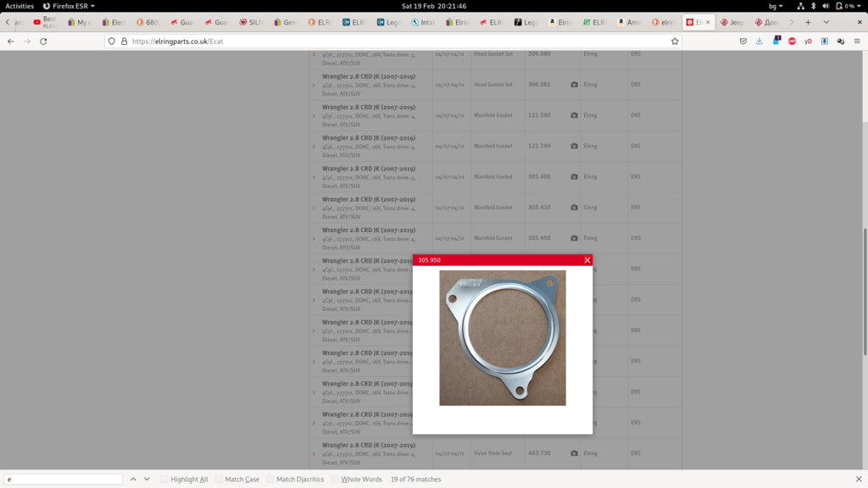
Task: Open the blue badged extension icon
Action: (776, 41)
